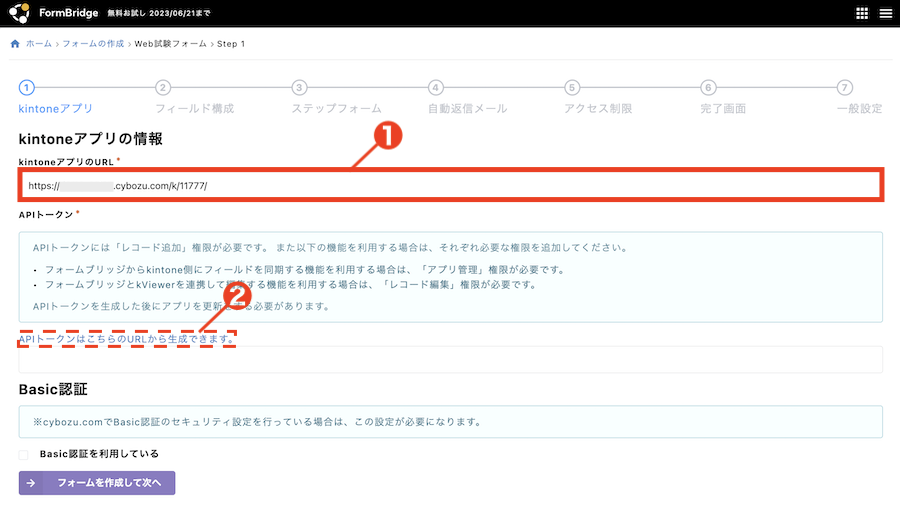The width and height of the screenshot is (900, 510).
Task: Select step 7 circle 一般設定
Action: pyautogui.click(x=844, y=88)
